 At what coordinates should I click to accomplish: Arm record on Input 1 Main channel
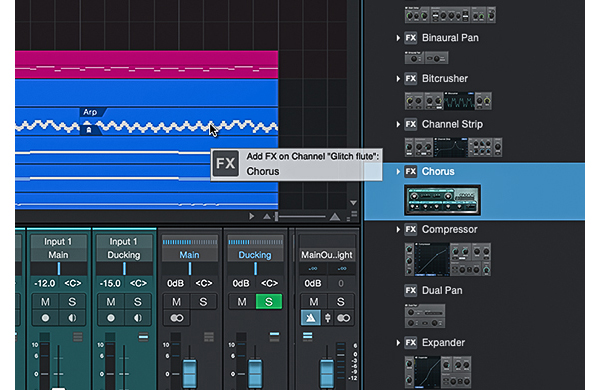pos(45,318)
